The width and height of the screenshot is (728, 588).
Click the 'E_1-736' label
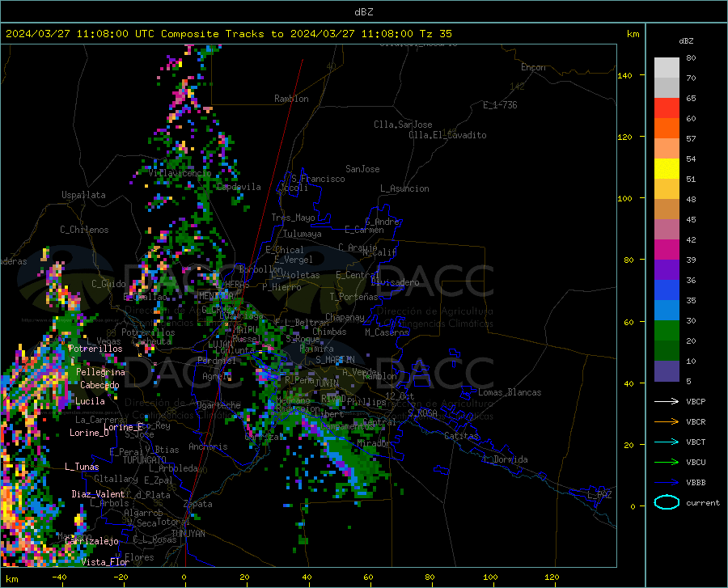[500, 105]
